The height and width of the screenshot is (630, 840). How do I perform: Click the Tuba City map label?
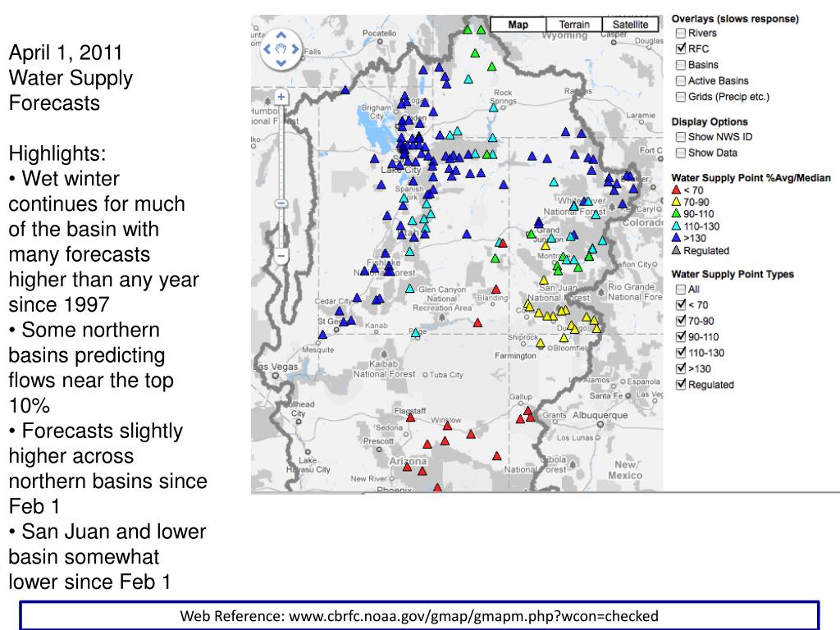445,375
